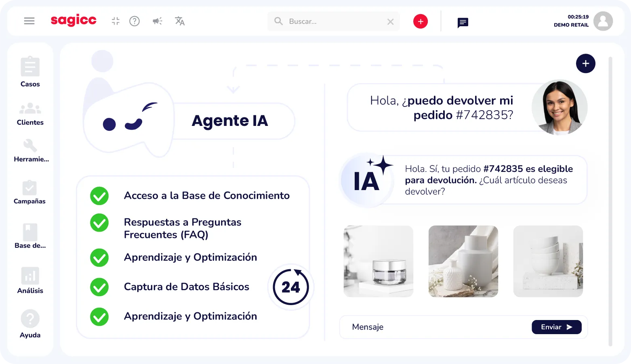Click the collapse/fullscreen icon next to the logo
Screen dimensions: 631x364
coord(116,21)
